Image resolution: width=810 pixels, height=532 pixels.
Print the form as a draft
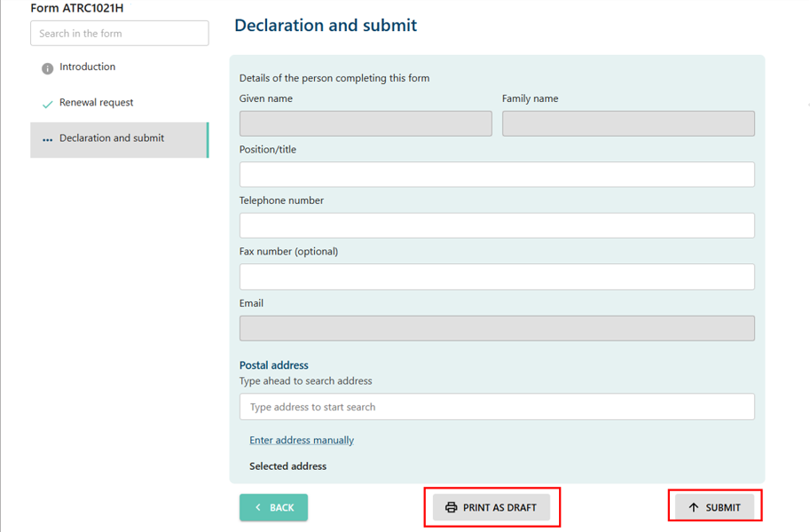coord(492,507)
